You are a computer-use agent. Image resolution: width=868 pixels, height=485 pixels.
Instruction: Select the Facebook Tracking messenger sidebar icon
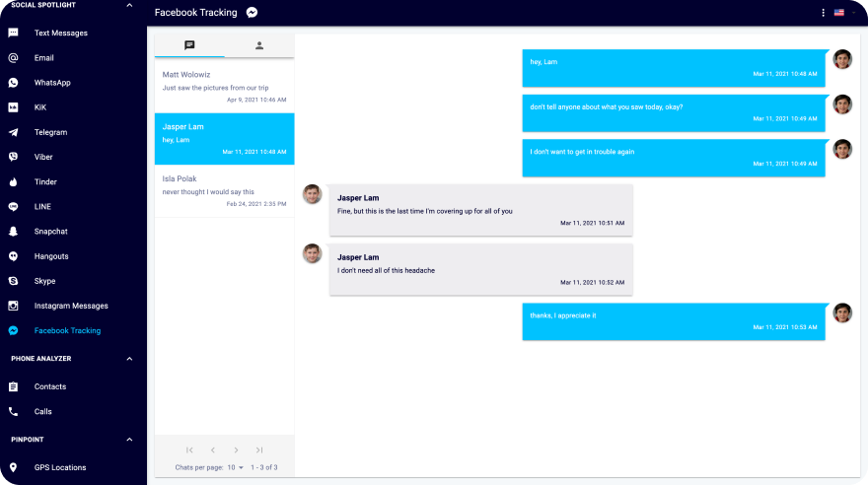[13, 330]
